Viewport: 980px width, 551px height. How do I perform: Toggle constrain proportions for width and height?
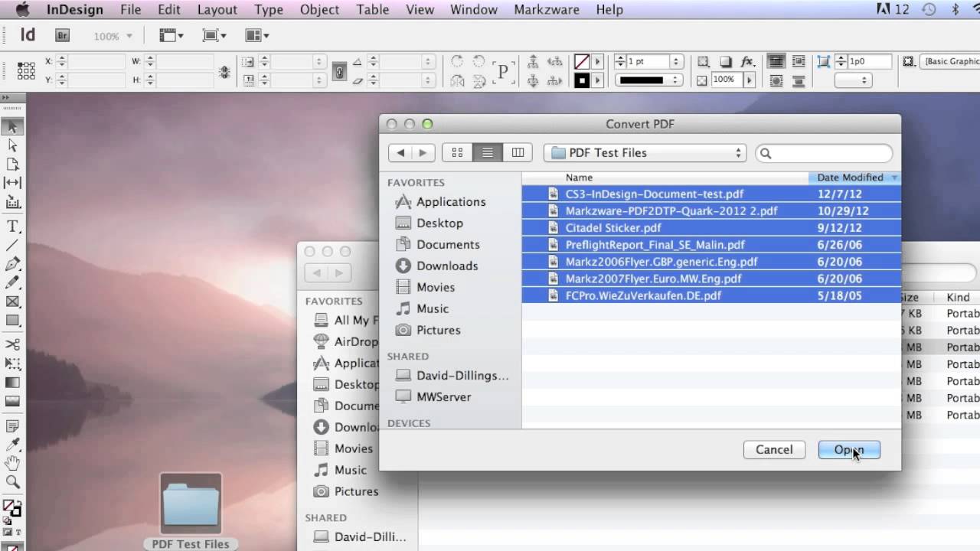pyautogui.click(x=224, y=71)
